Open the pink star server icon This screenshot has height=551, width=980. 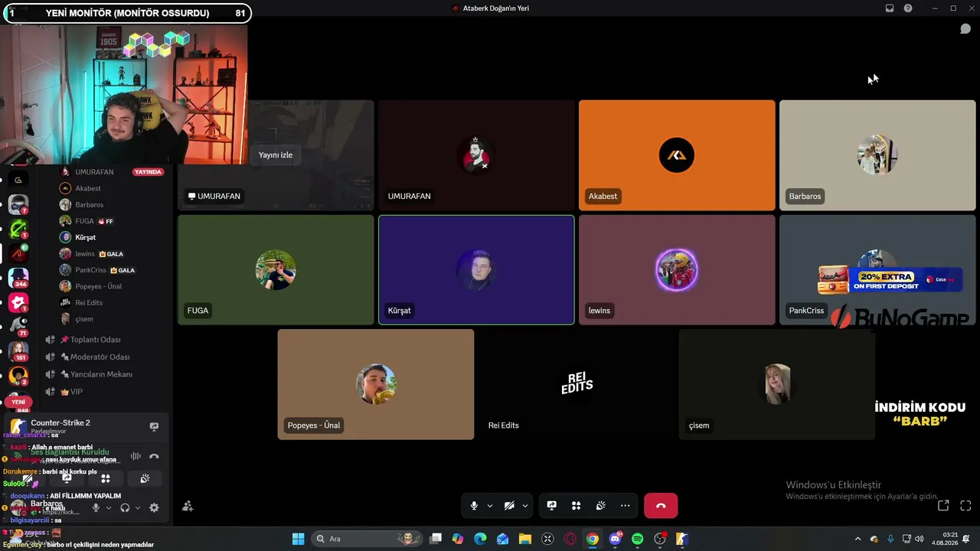(18, 302)
